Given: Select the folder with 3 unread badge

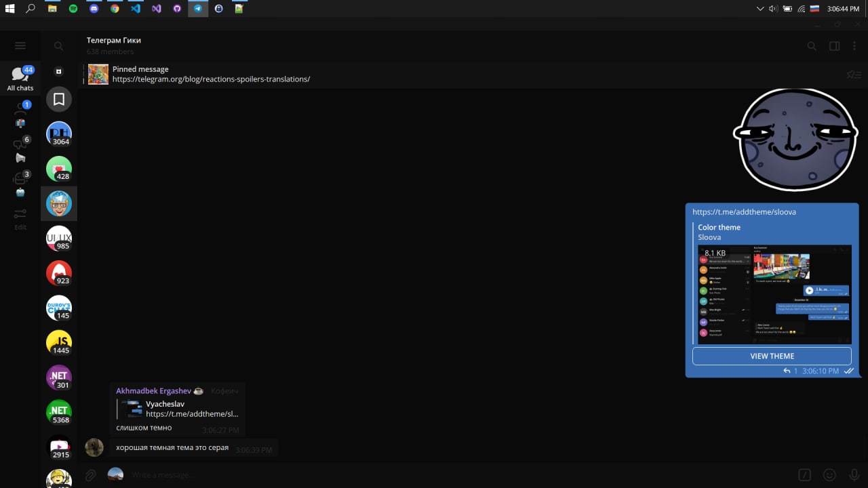Looking at the screenshot, I should [x=20, y=184].
